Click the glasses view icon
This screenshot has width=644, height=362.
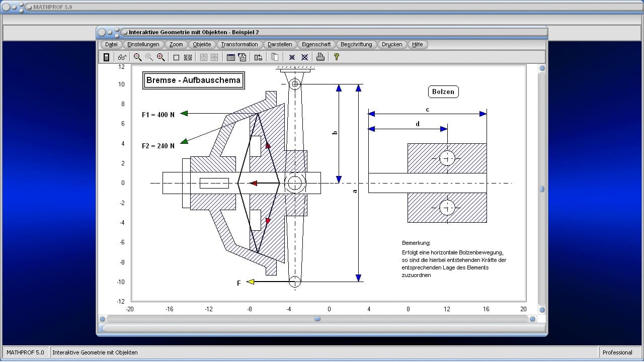[x=122, y=57]
